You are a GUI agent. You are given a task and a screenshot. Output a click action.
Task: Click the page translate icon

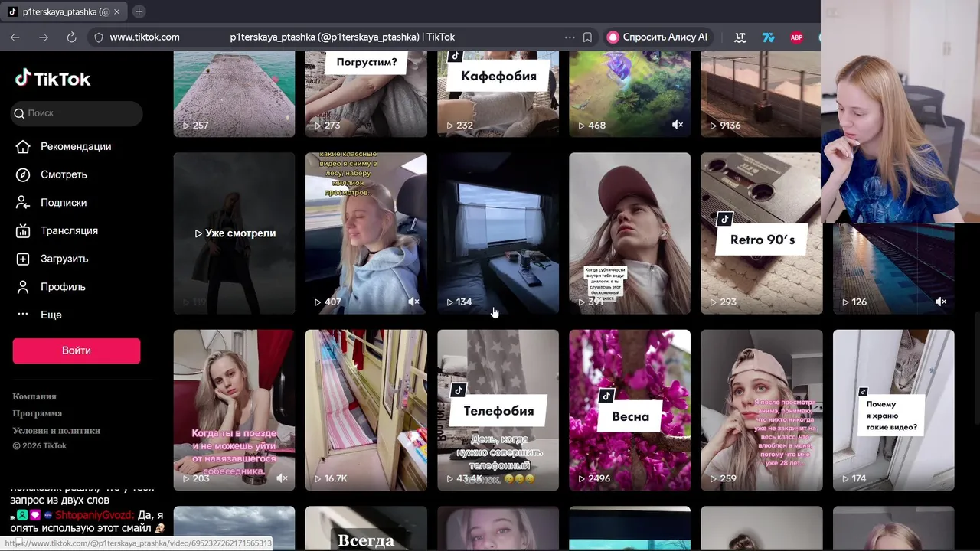(x=740, y=37)
